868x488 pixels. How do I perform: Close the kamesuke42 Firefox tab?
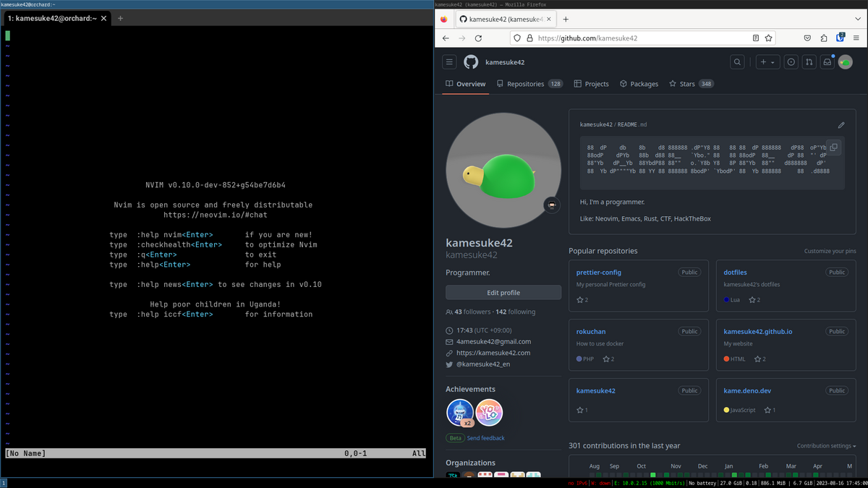(549, 19)
